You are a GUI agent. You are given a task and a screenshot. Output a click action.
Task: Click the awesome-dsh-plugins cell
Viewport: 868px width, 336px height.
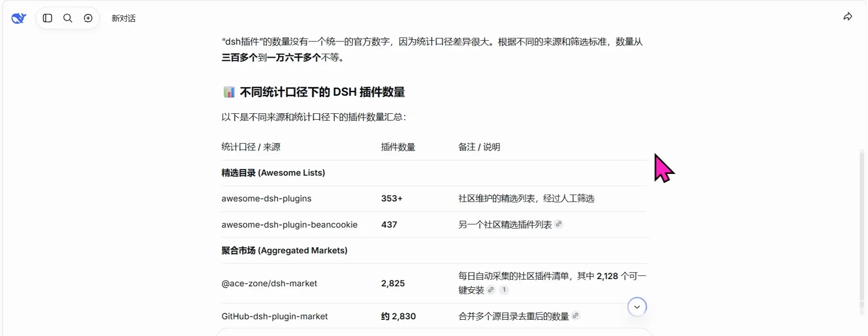(x=266, y=198)
